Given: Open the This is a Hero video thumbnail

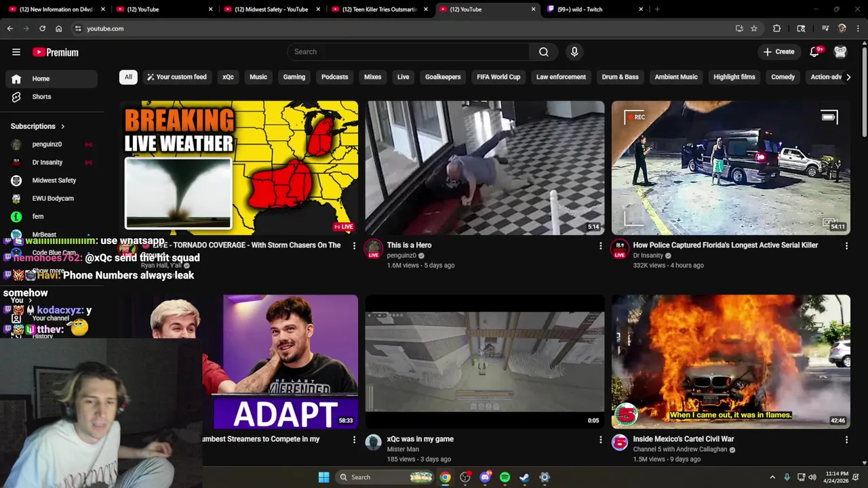Looking at the screenshot, I should pos(485,167).
